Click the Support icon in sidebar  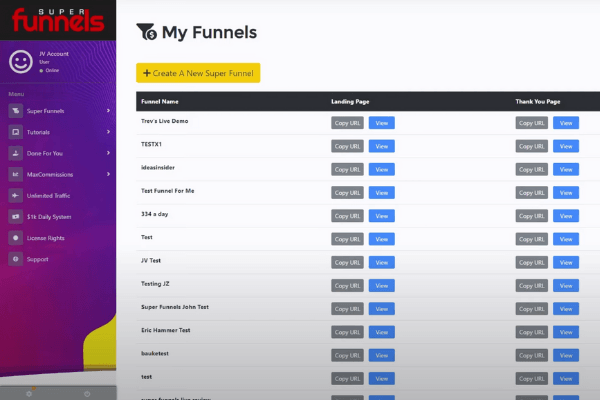[x=16, y=259]
